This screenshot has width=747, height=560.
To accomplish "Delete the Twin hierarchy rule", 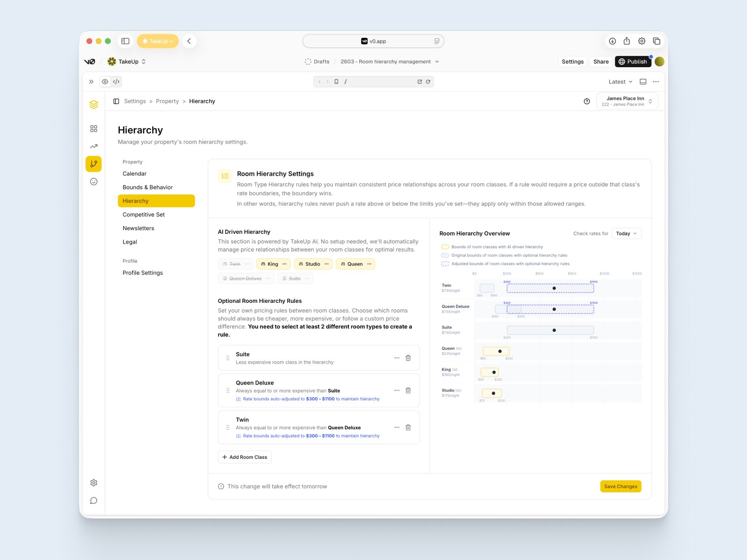I will pyautogui.click(x=408, y=427).
